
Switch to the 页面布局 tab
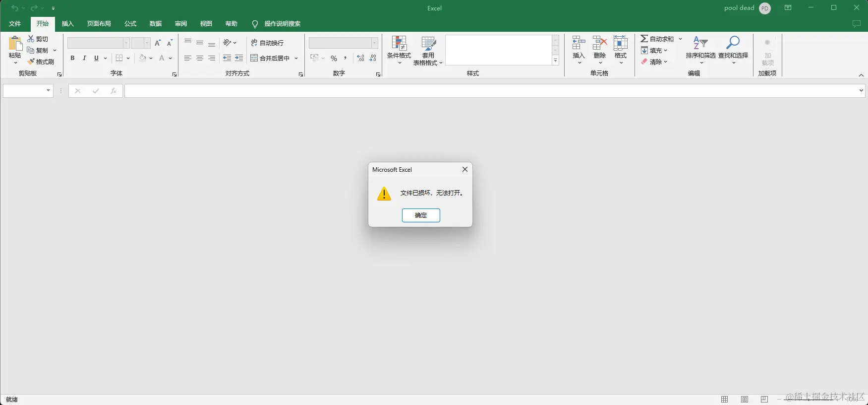pos(99,24)
